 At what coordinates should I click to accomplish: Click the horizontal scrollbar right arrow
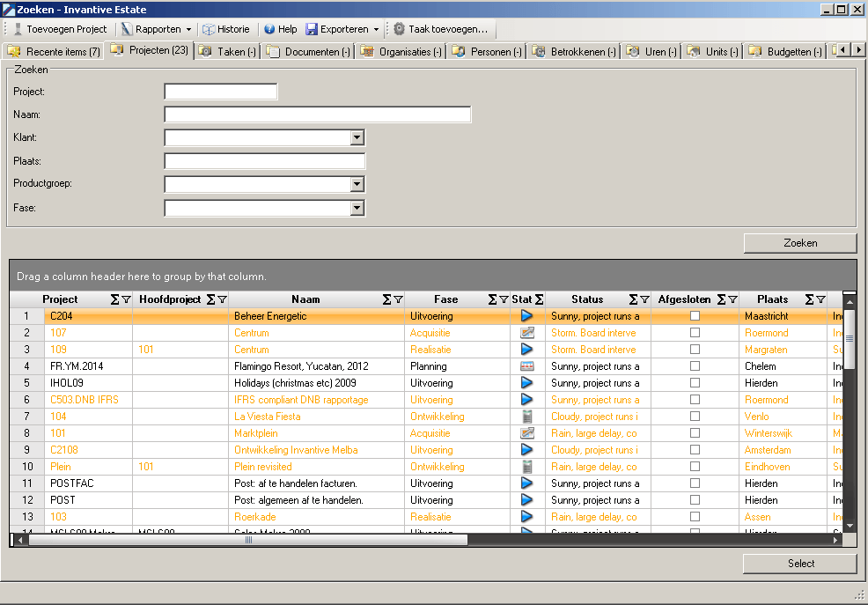836,540
